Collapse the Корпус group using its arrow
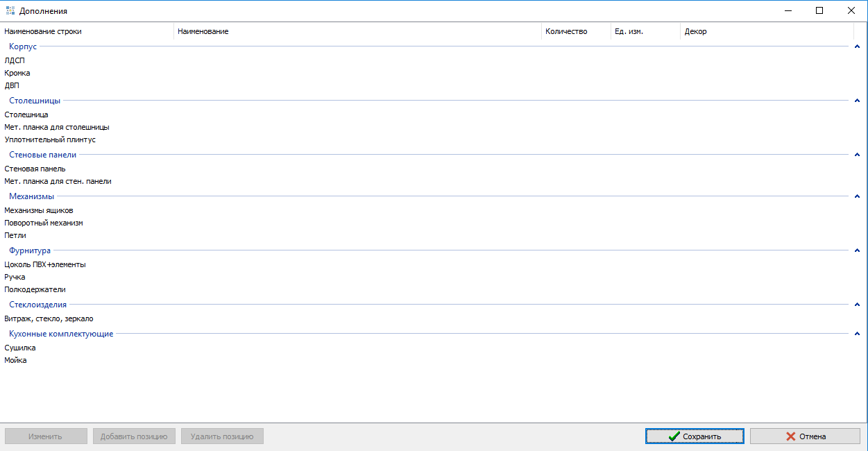The height and width of the screenshot is (451, 868). [858, 46]
